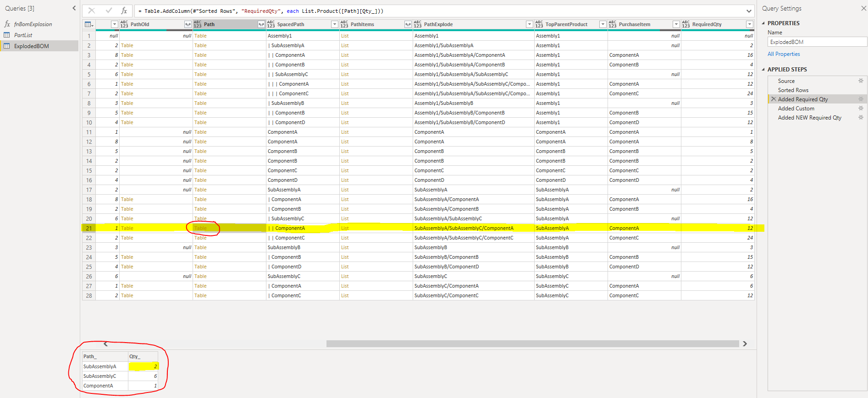
Task: Open settings gear for Added Custom step
Action: coord(861,109)
